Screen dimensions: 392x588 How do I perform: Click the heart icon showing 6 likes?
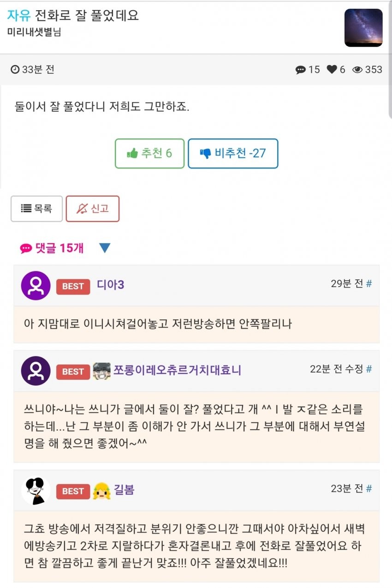click(x=332, y=70)
